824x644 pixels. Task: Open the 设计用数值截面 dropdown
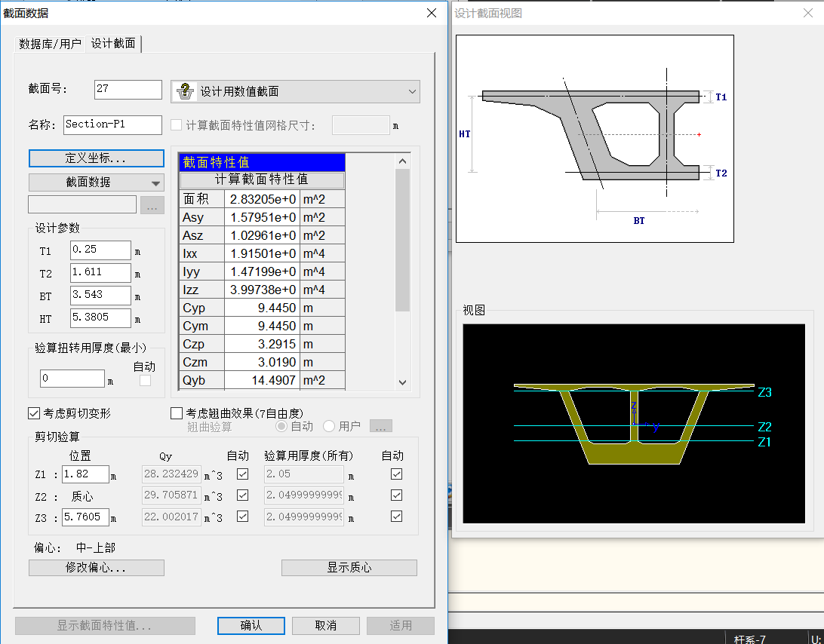412,91
